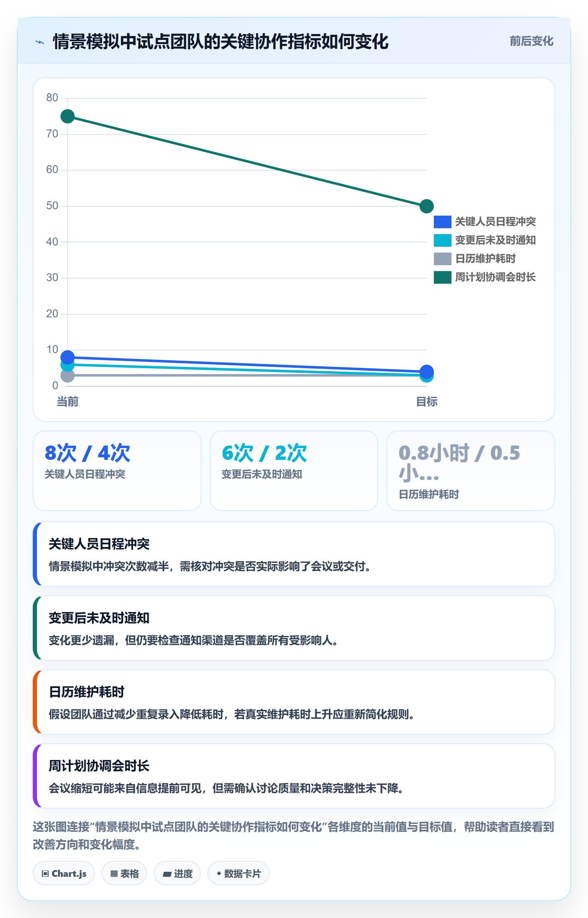The image size is (588, 918).
Task: Select the 日历维护耗时 description panel
Action: point(294,702)
